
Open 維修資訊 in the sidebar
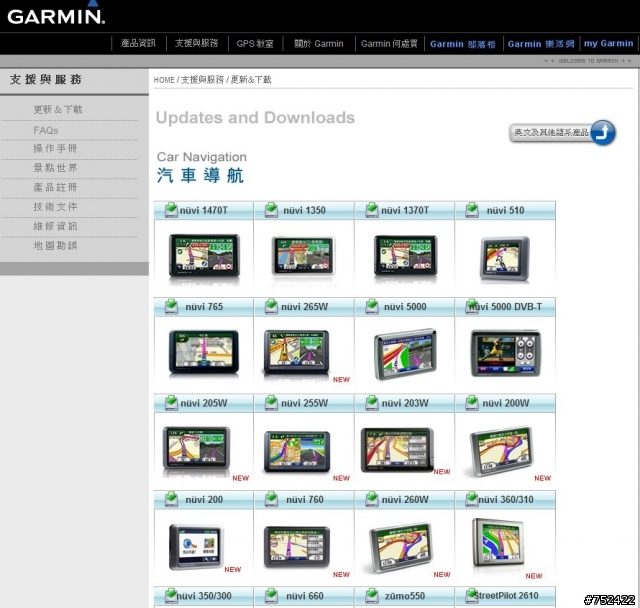pos(55,226)
